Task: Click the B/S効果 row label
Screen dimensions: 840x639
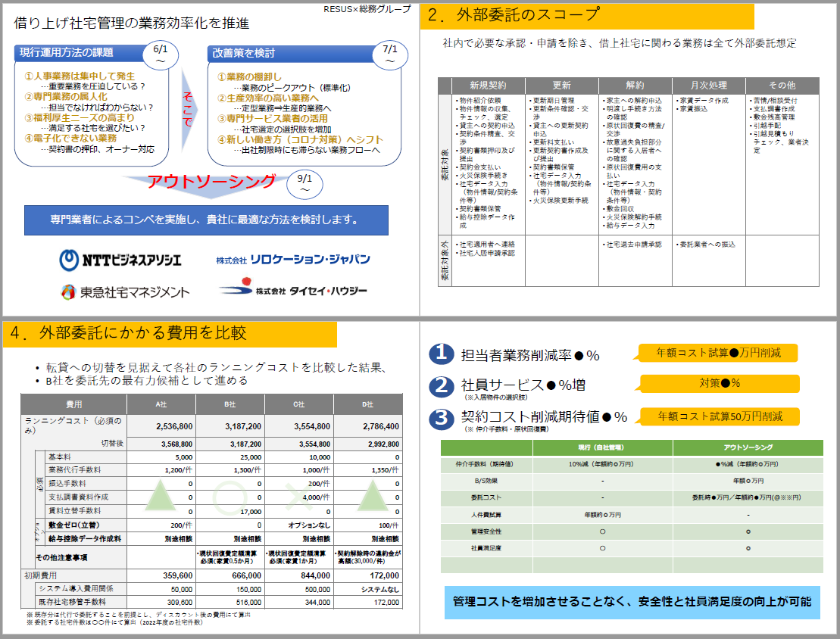Action: 486,481
